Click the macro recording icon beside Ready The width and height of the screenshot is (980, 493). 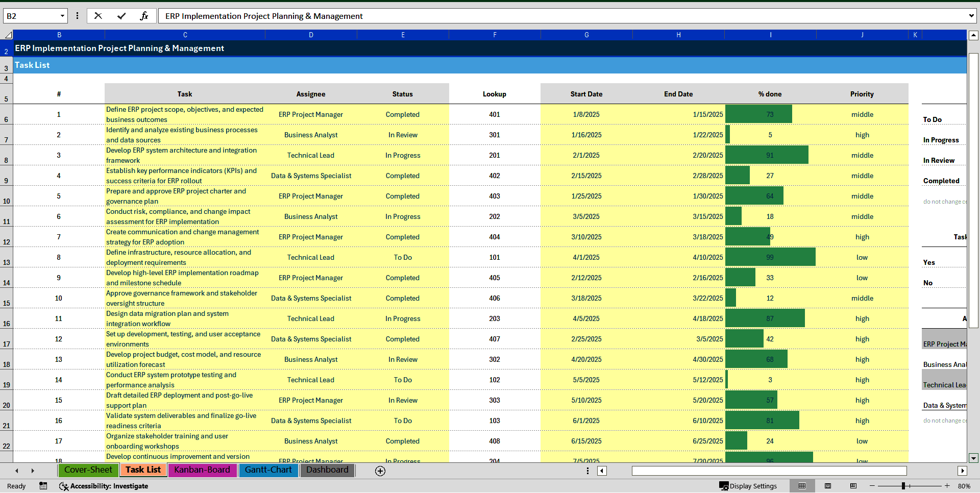tap(43, 486)
